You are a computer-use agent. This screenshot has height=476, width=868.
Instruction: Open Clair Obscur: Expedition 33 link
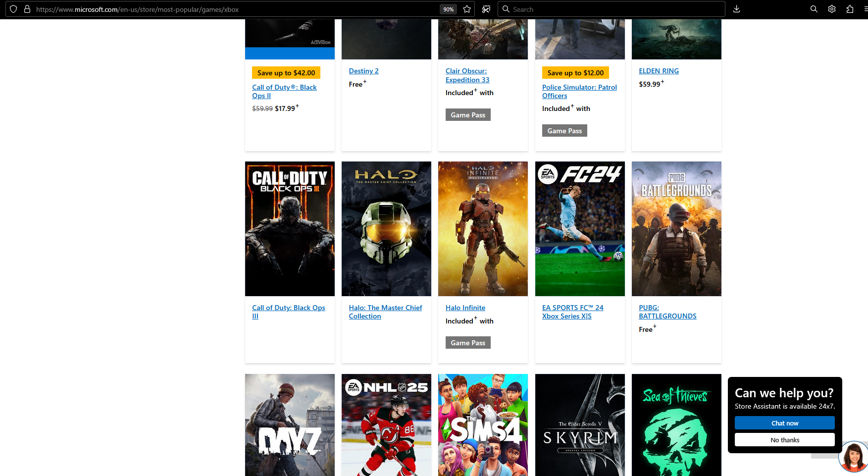[467, 75]
